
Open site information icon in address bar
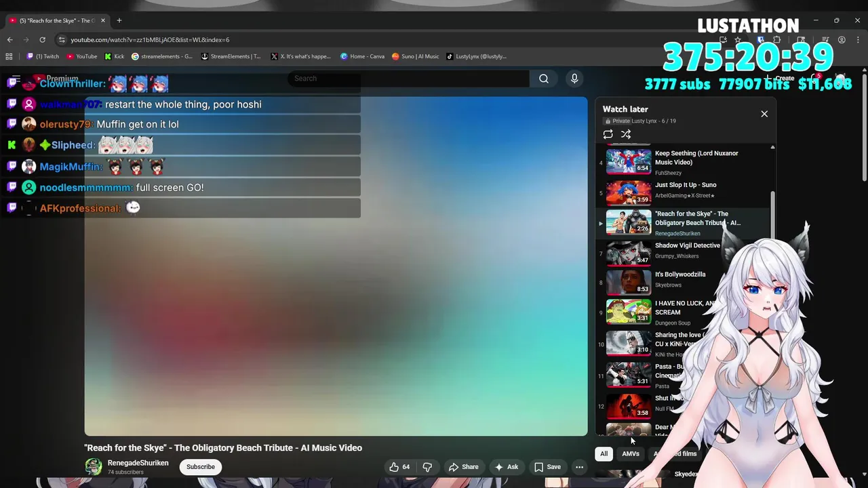[62, 40]
